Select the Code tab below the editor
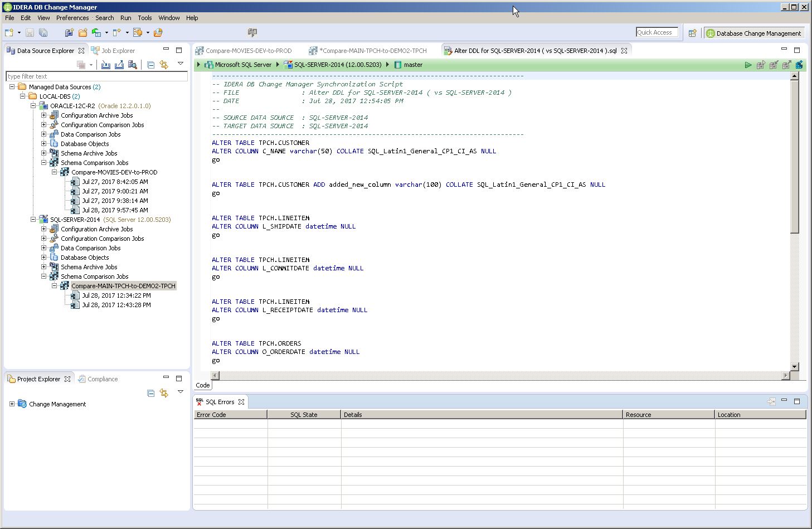The image size is (812, 529). (x=203, y=385)
